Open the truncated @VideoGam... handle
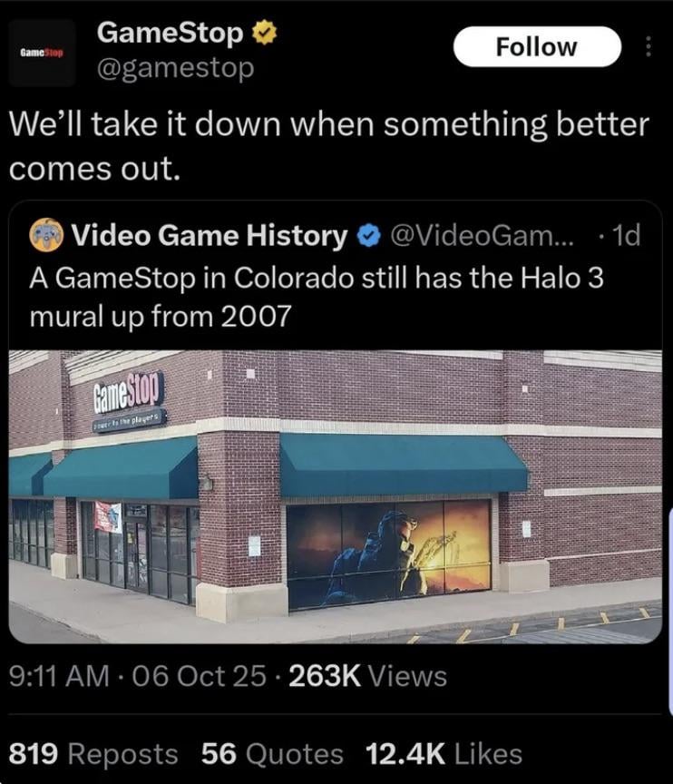Viewport: 673px width, 784px height. [481, 236]
